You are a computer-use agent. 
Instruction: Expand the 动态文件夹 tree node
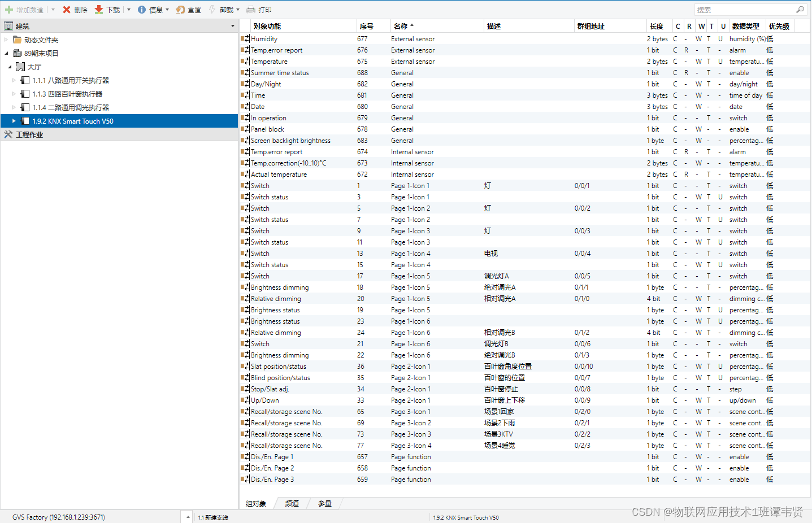pyautogui.click(x=6, y=40)
